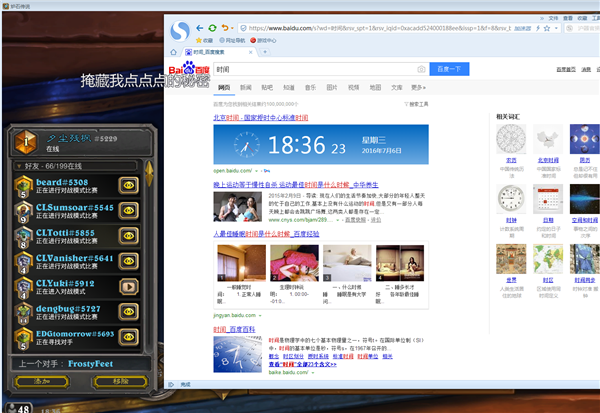Click beard#5308 rank portrait
This screenshot has width=600, height=413.
click(x=23, y=186)
